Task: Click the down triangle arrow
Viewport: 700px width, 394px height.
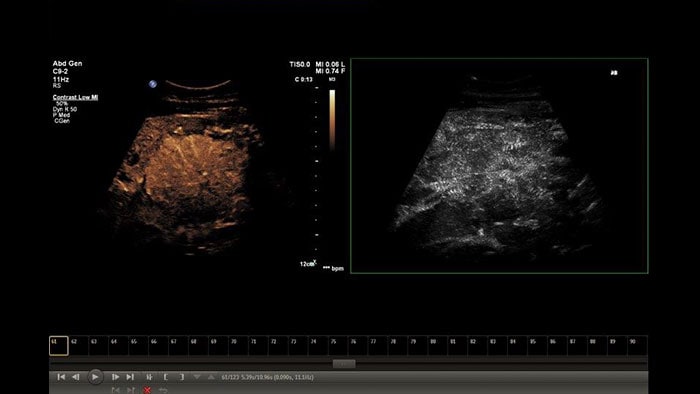Action: tap(197, 377)
